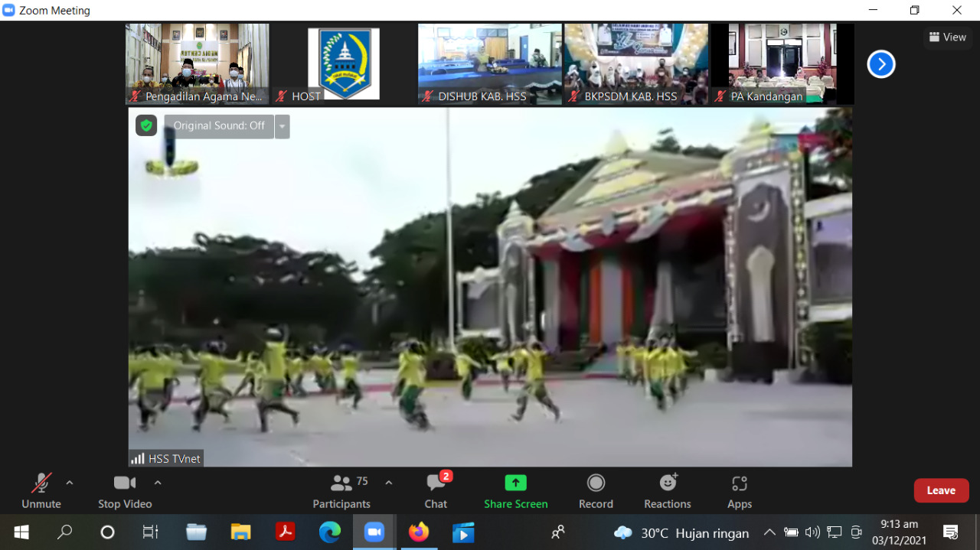Start recording with the Record button
Viewport: 980px width, 550px height.
(596, 490)
